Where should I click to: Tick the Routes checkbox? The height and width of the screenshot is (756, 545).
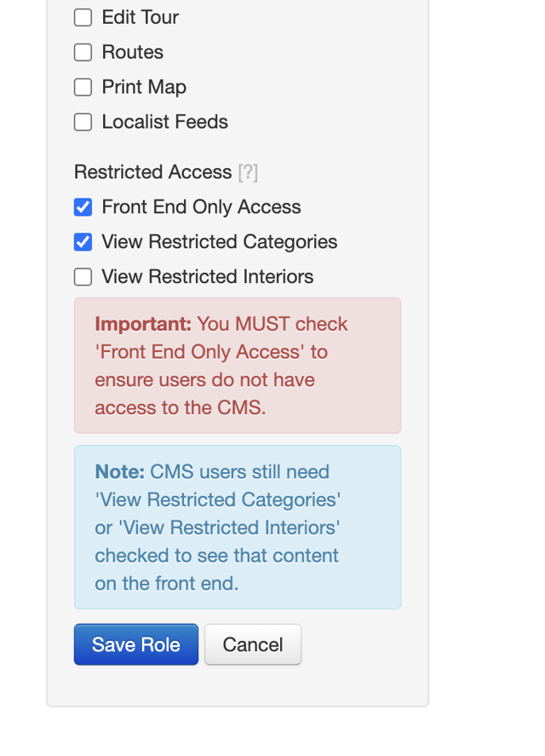point(83,52)
